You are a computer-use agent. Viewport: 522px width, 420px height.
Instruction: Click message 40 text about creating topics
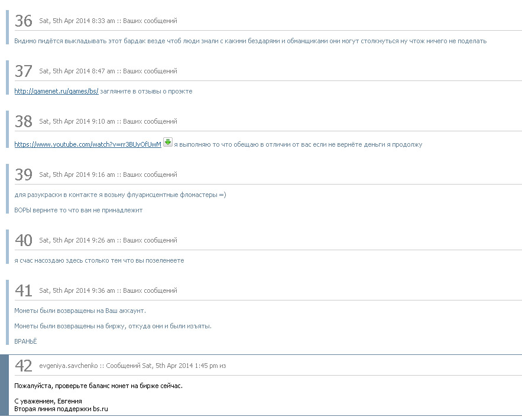[x=99, y=260]
